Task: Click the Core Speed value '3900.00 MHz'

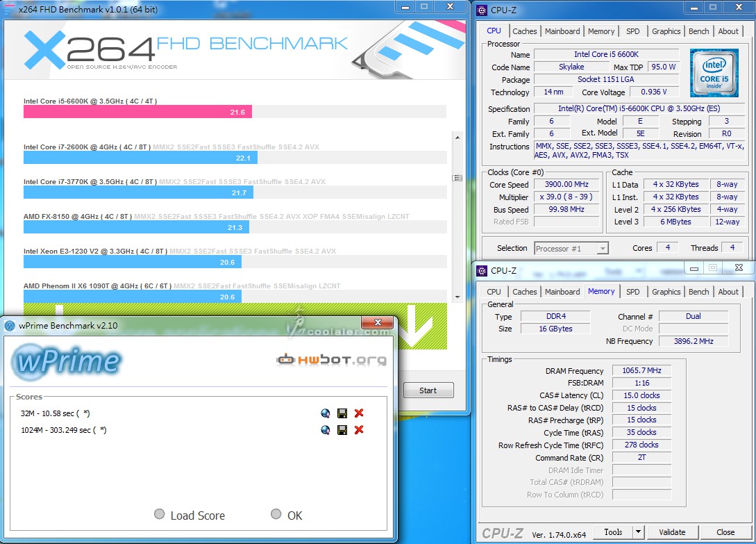Action: [566, 184]
